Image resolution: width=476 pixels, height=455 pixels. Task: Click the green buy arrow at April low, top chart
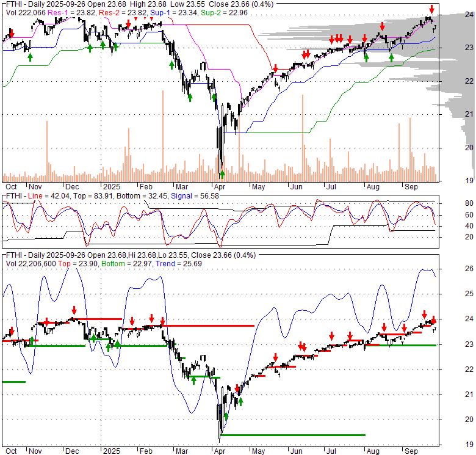222,174
